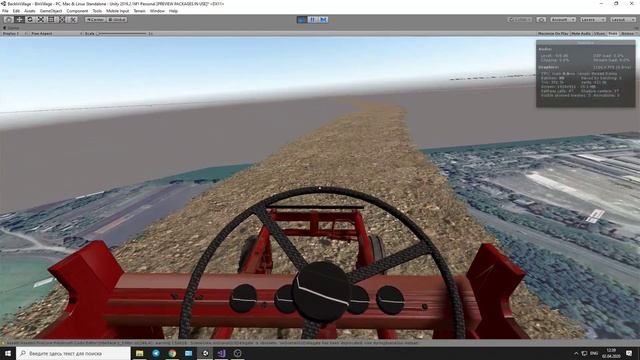This screenshot has width=640, height=360.
Task: Open Visual Studio from taskbar
Action: click(221, 353)
